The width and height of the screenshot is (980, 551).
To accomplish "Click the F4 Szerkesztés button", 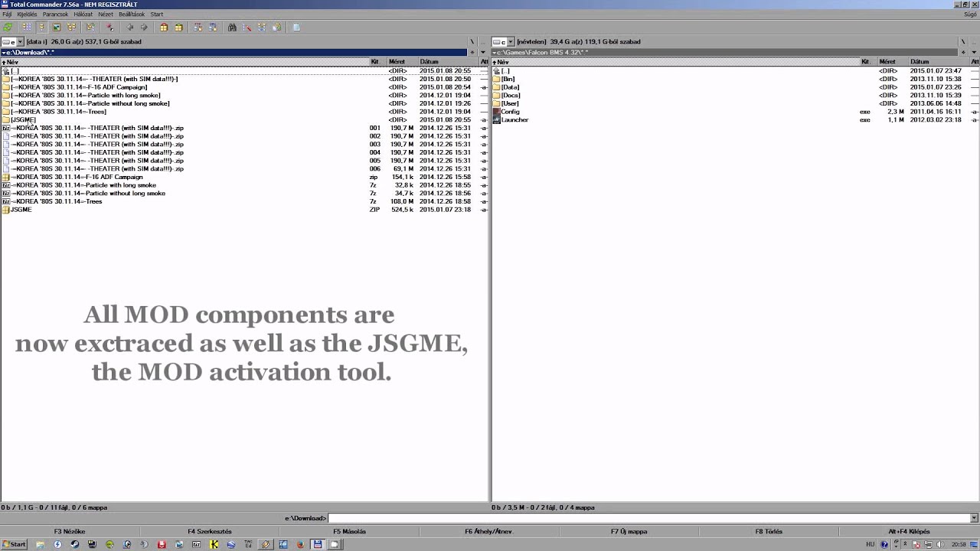I will (x=210, y=531).
